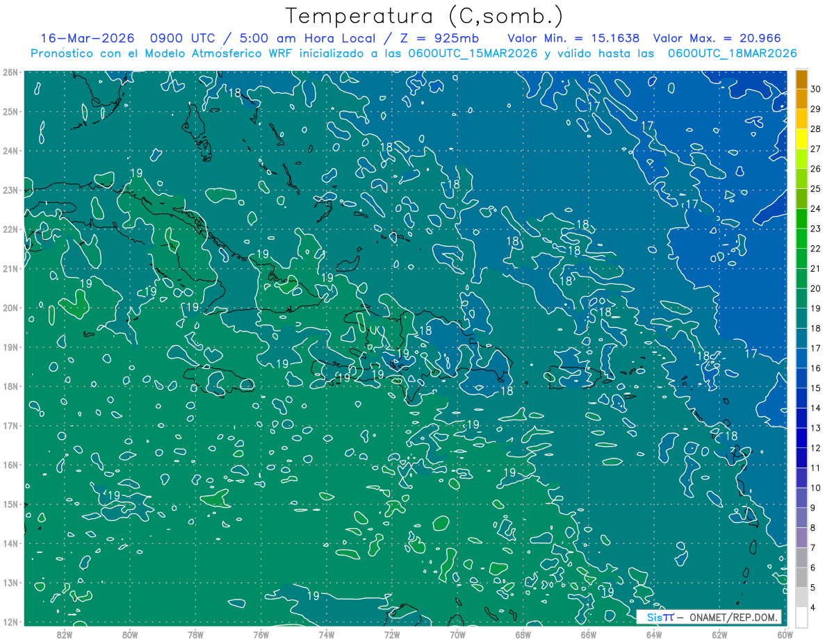Click the "80W" longitude label

pos(130,634)
